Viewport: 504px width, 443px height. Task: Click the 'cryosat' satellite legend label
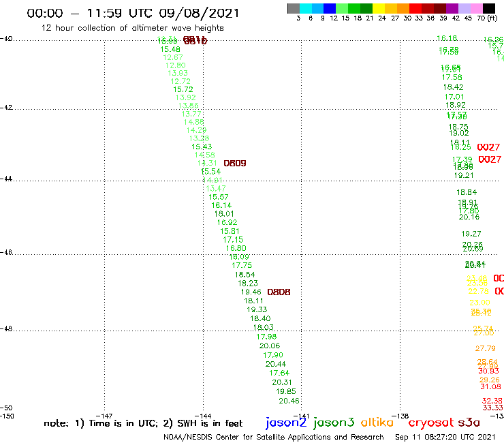point(430,423)
